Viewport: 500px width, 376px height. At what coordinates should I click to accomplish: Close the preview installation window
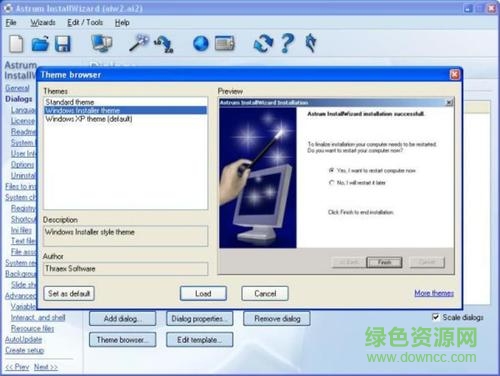tap(449, 102)
